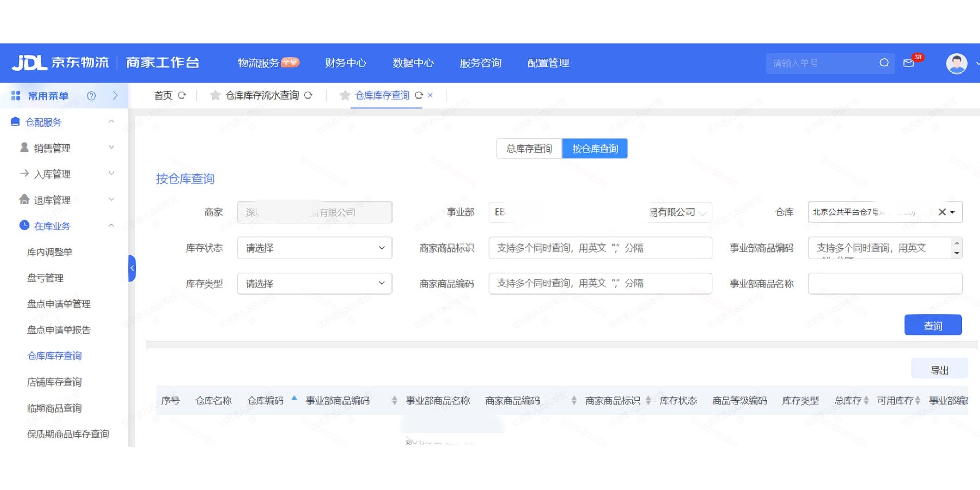Click the 在库业务 clock icon
The width and height of the screenshot is (980, 490).
(24, 225)
